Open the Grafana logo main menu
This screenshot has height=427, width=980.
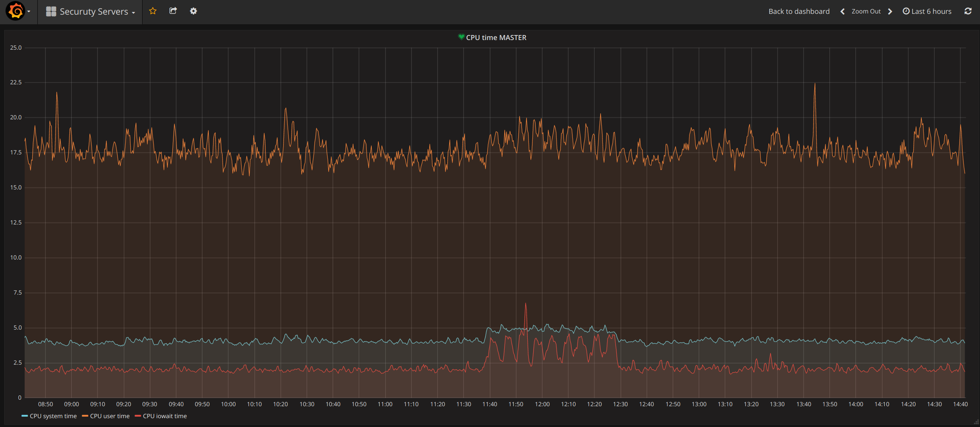pos(18,11)
